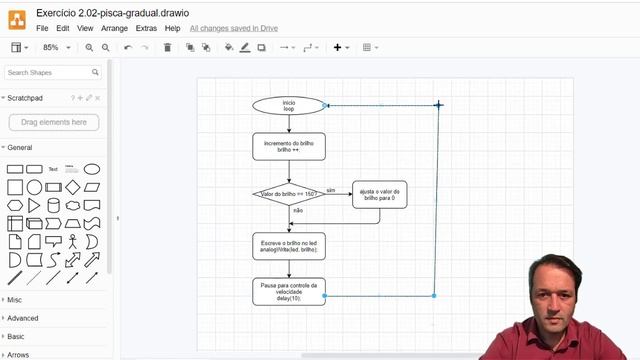Undo the last action
The height and width of the screenshot is (360, 640).
[128, 48]
